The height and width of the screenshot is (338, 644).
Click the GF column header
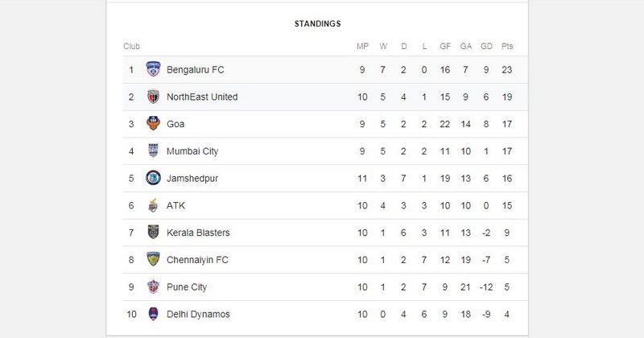[445, 47]
